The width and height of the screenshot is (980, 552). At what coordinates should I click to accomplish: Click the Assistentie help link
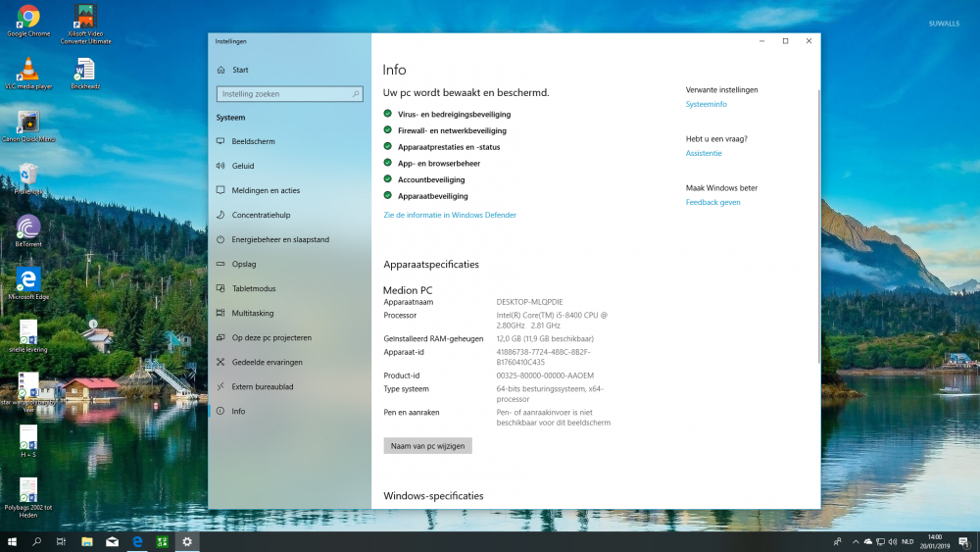click(704, 153)
